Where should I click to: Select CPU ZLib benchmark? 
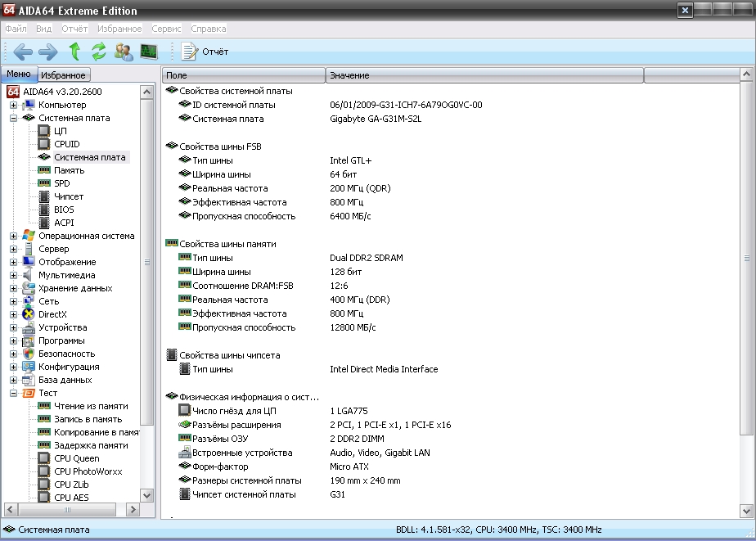(x=71, y=484)
